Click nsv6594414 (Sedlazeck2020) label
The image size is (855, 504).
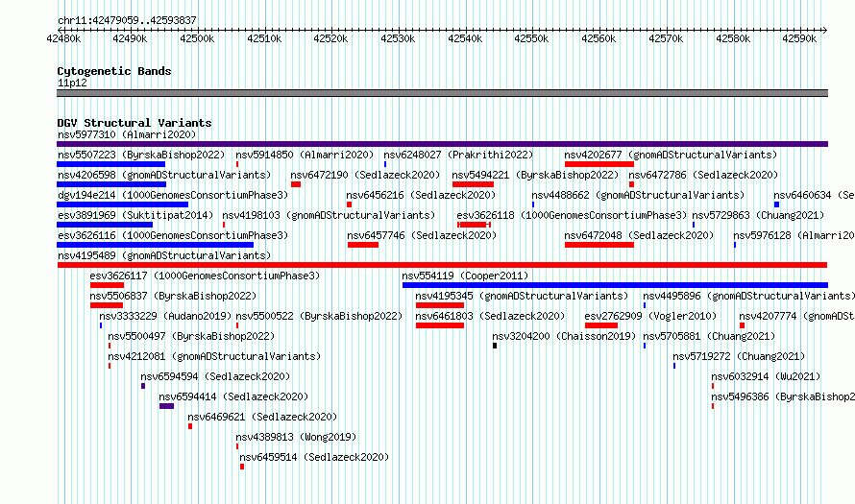(233, 396)
